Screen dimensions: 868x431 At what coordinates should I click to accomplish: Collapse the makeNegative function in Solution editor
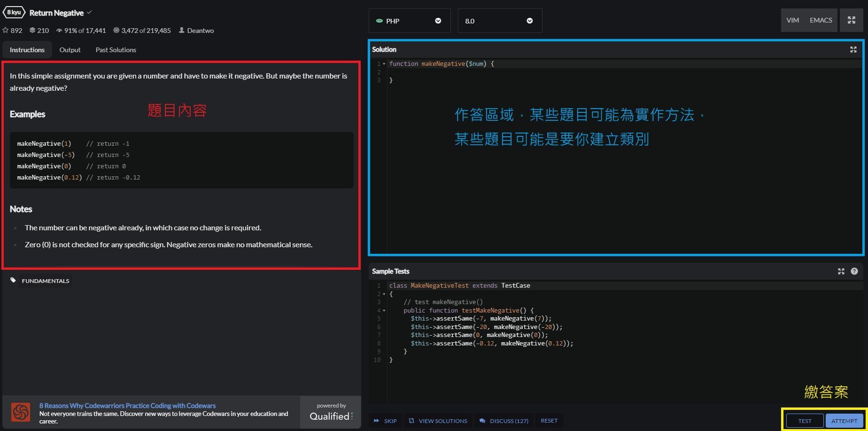coord(384,63)
